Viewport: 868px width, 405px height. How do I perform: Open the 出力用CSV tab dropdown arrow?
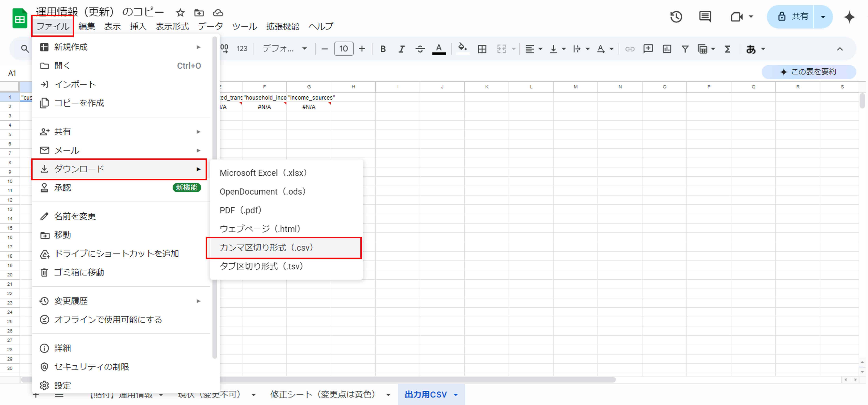pos(456,395)
